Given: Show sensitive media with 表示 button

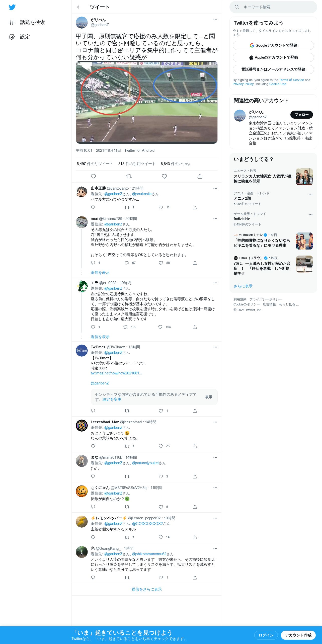Looking at the screenshot, I should click(209, 397).
